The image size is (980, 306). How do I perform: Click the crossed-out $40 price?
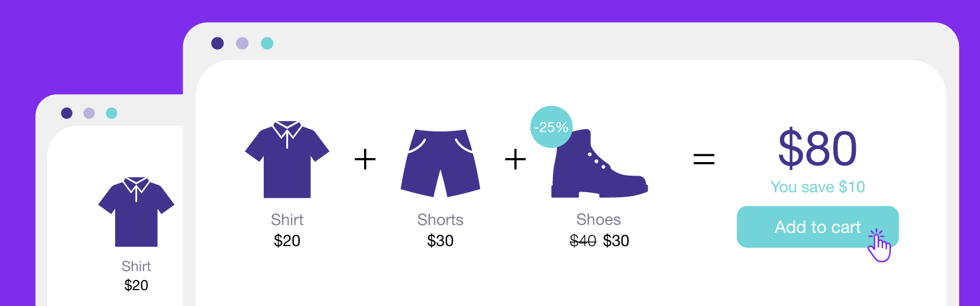point(583,241)
